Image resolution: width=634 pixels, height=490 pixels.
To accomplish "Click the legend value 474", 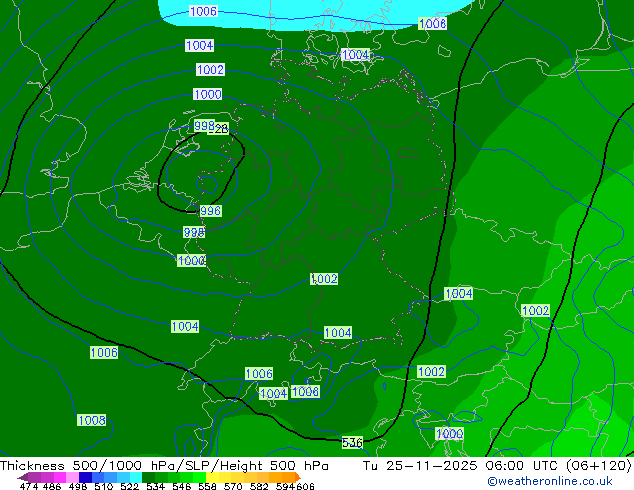I will [29, 486].
